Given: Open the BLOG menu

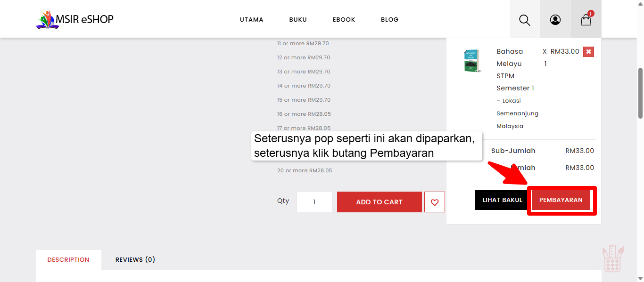Looking at the screenshot, I should click(x=390, y=20).
